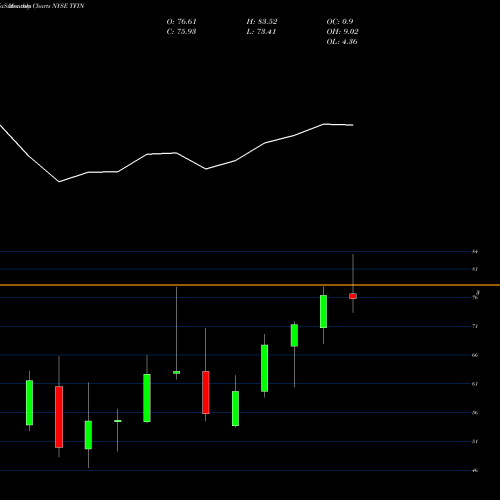Click the 71 price axis label

[x=475, y=326]
